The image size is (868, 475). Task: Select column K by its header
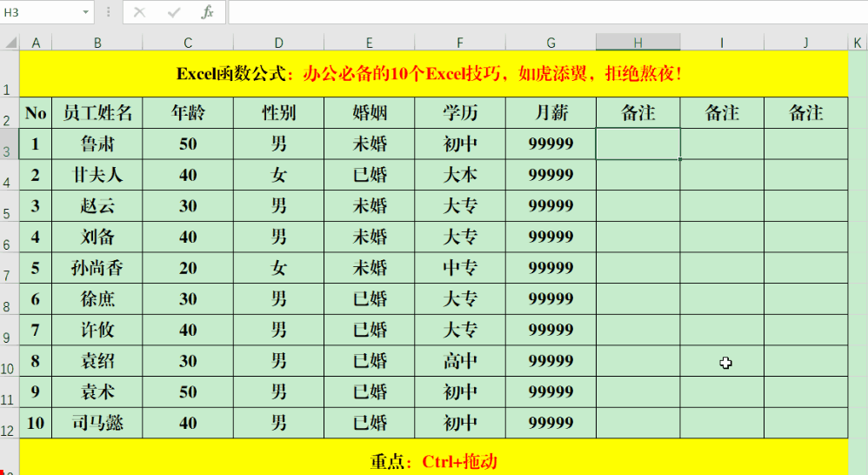(858, 43)
